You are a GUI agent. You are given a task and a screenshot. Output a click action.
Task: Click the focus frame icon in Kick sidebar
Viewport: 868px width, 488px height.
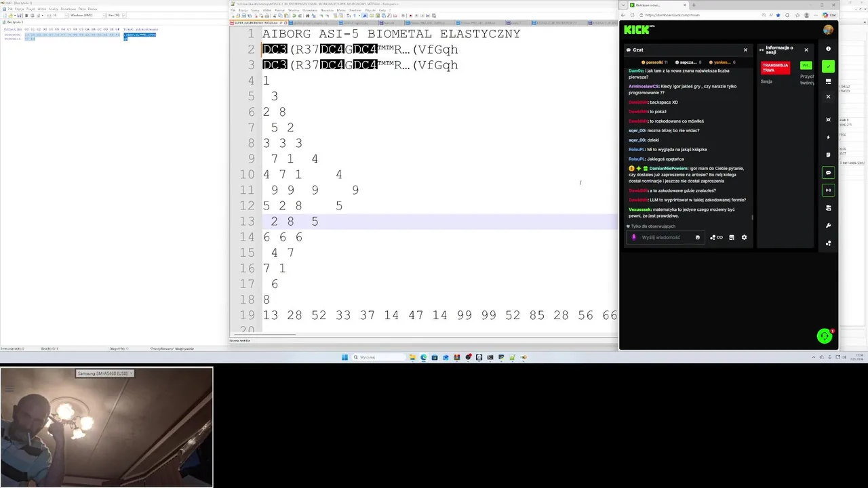pos(828,120)
